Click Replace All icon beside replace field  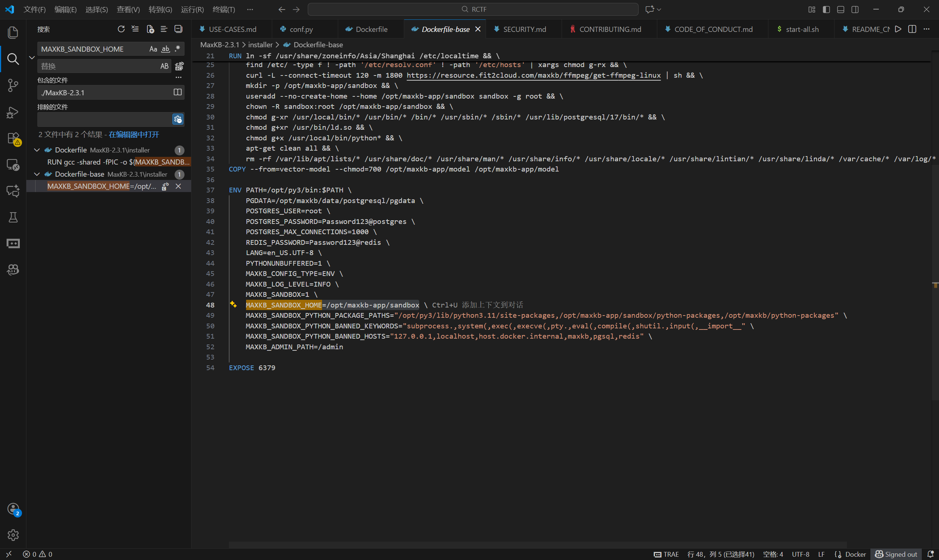[179, 66]
